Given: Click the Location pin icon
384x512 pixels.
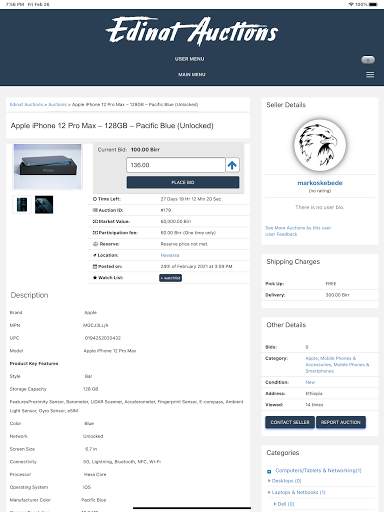Looking at the screenshot, I should coord(95,255).
